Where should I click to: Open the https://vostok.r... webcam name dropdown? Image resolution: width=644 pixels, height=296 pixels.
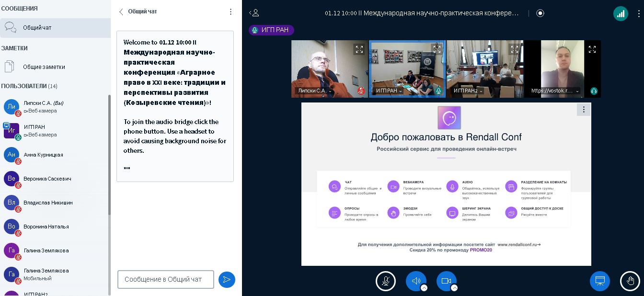555,91
